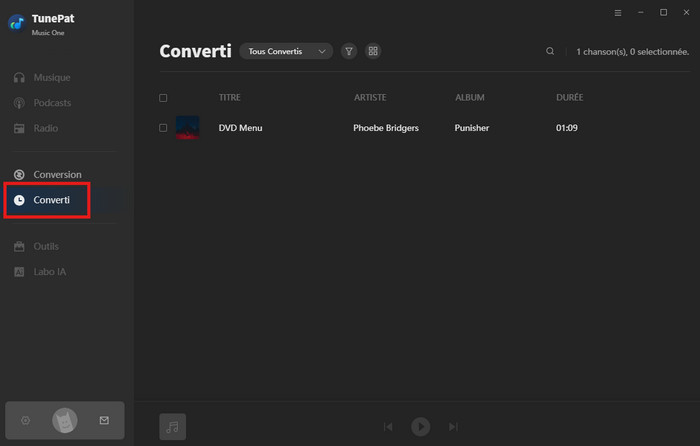Expand the Tous Convertis dropdown

pos(286,51)
